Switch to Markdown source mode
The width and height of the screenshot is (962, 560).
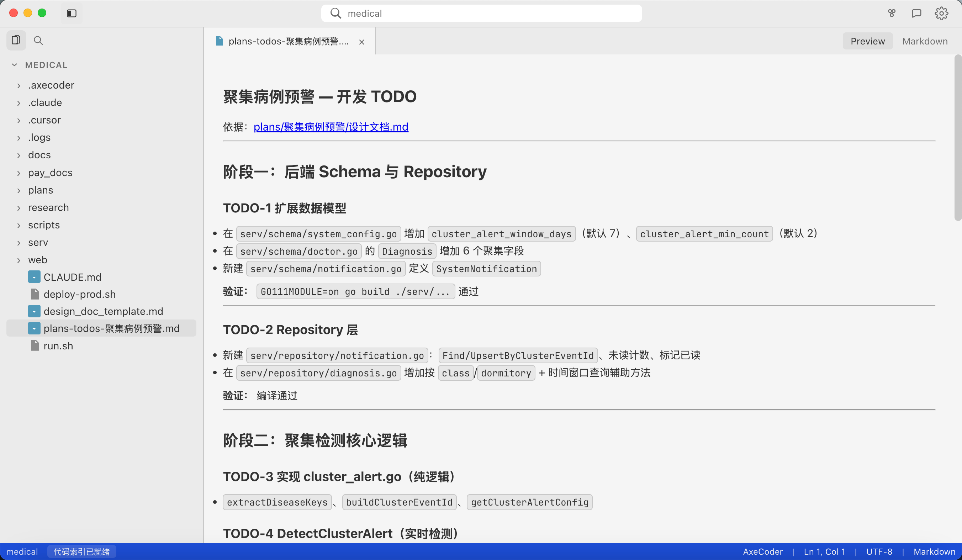click(x=925, y=41)
